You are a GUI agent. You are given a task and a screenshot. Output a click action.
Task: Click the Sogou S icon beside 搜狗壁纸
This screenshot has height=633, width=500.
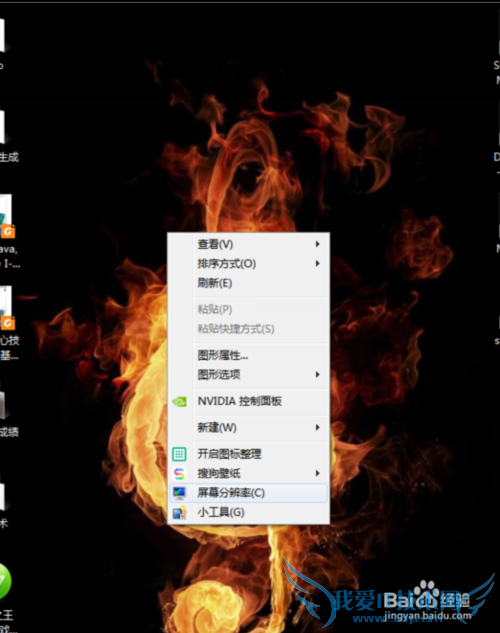tap(179, 474)
